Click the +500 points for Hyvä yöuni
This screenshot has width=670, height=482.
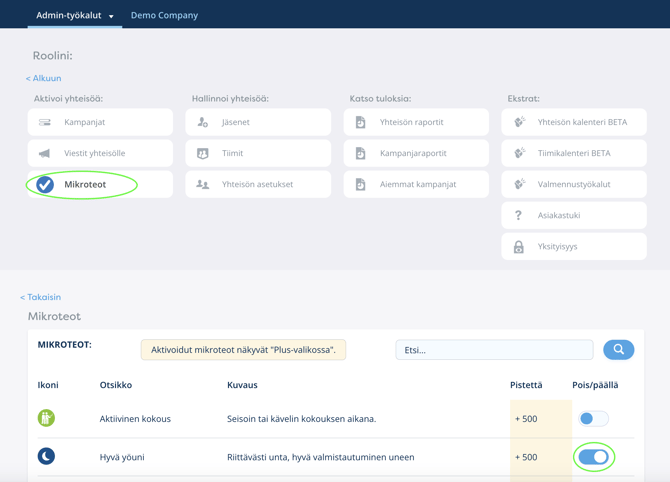pos(526,457)
